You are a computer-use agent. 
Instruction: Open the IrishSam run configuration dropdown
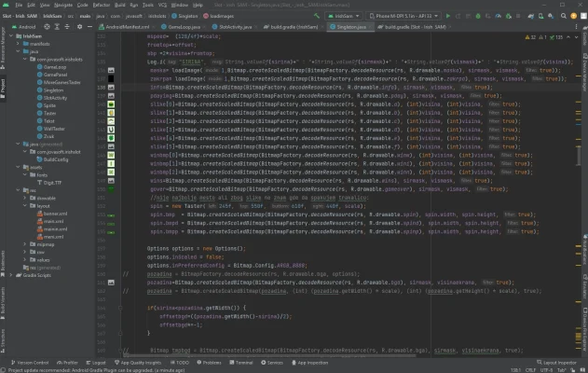pos(344,16)
